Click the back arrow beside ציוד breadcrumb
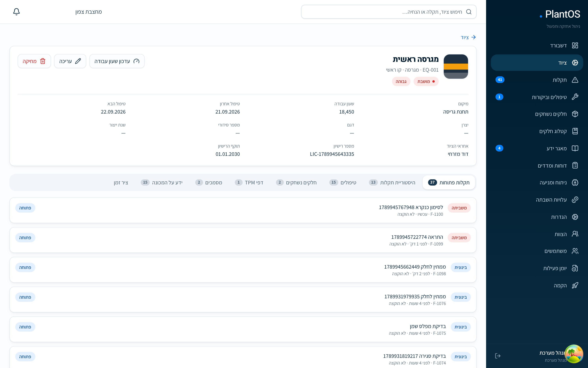 tap(474, 37)
